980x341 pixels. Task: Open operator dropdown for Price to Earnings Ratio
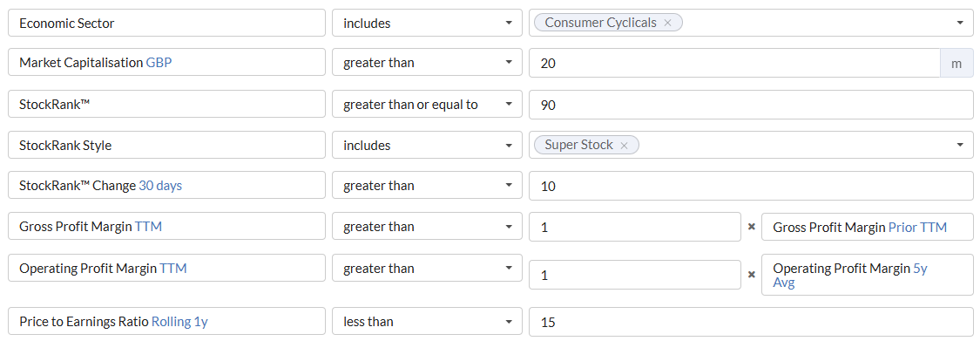coord(427,322)
